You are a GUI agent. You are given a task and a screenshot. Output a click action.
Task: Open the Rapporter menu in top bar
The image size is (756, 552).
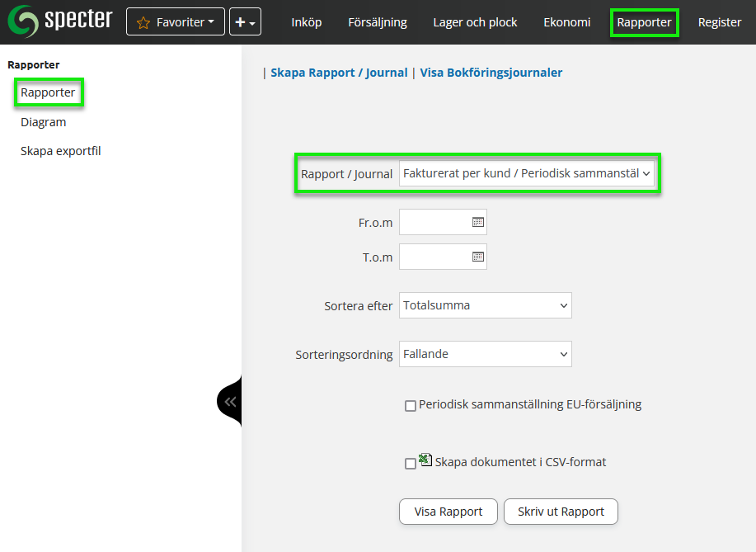(644, 22)
